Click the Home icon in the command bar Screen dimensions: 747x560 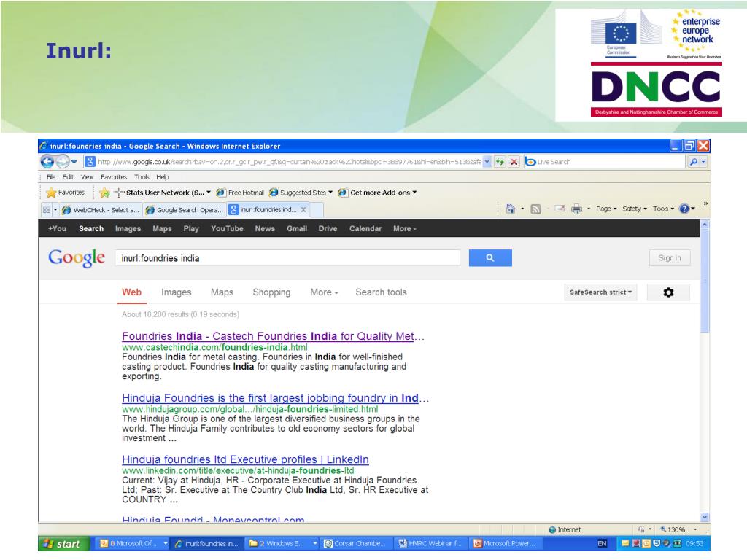511,209
